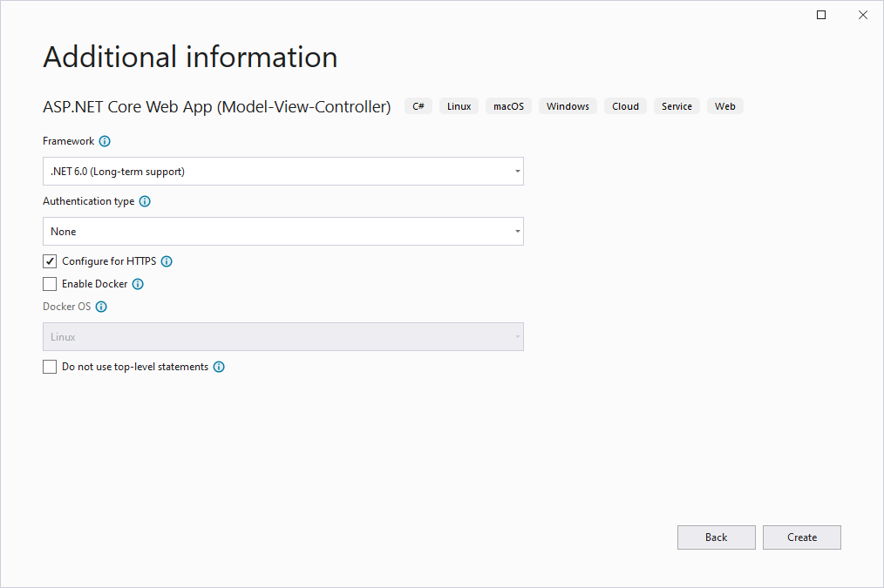
Task: Click the Additional information heading
Action: [191, 57]
